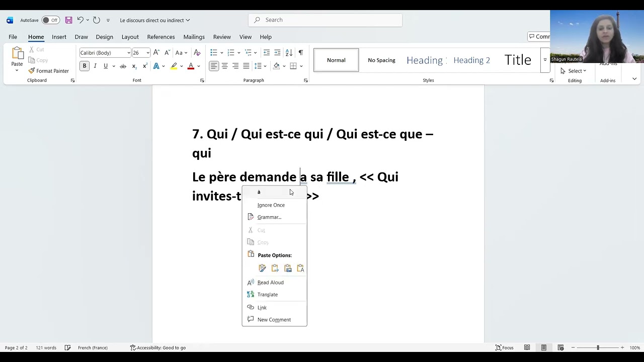644x362 pixels.
Task: Apply the Title style
Action: (518, 60)
